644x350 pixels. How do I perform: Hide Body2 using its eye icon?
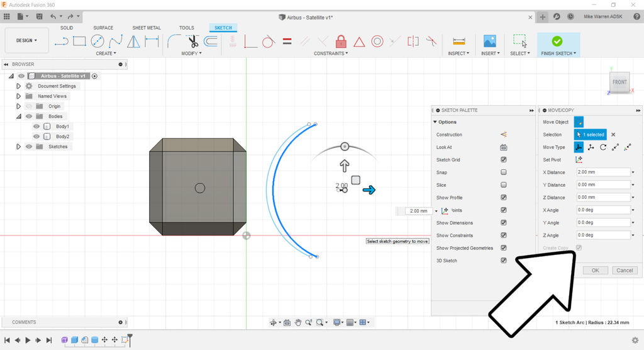coord(36,136)
